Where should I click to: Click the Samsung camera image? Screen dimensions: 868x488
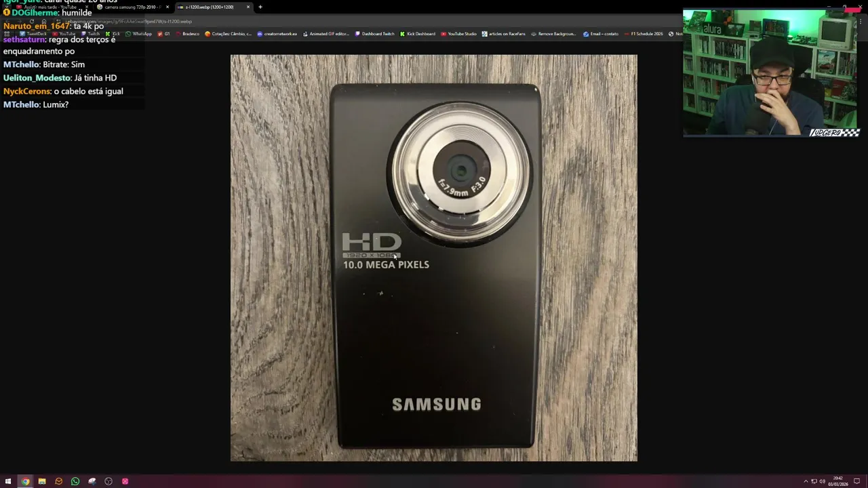pyautogui.click(x=434, y=258)
